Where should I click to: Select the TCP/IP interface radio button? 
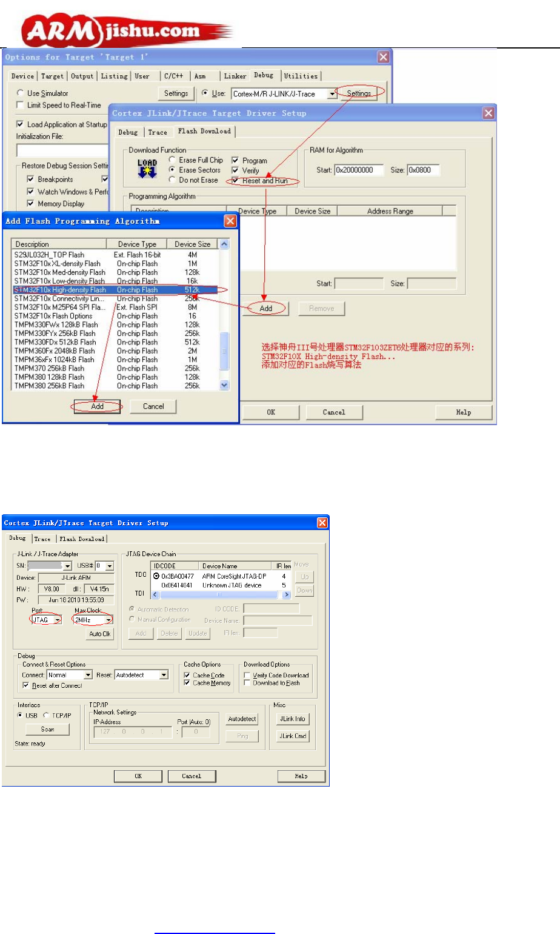click(46, 716)
